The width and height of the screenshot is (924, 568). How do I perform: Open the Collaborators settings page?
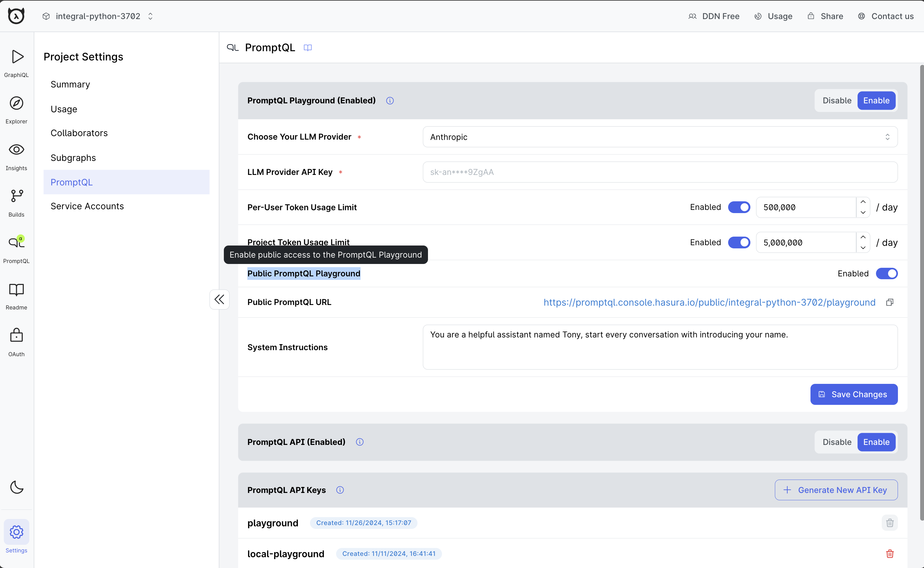(79, 133)
